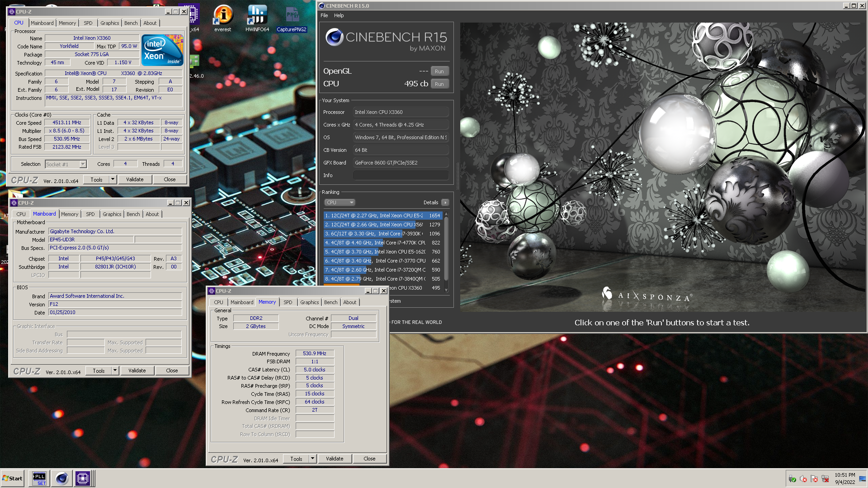Click the Cinebench R15 logo sphere
868x488 pixels.
click(x=335, y=37)
